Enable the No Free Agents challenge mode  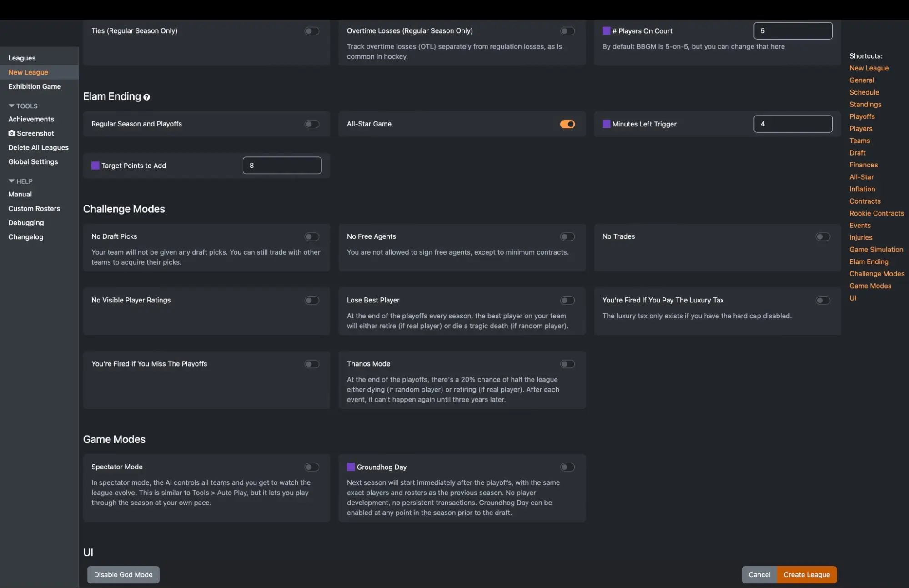point(567,236)
